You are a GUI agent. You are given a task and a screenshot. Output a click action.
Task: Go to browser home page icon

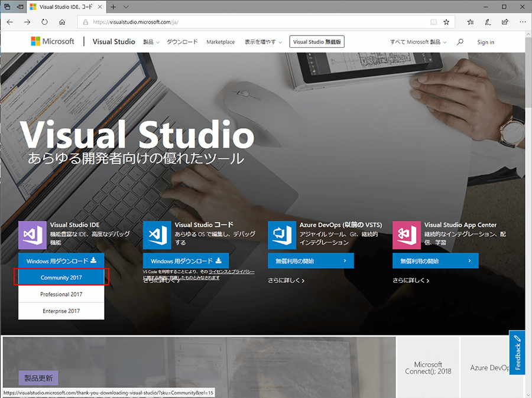tap(62, 22)
